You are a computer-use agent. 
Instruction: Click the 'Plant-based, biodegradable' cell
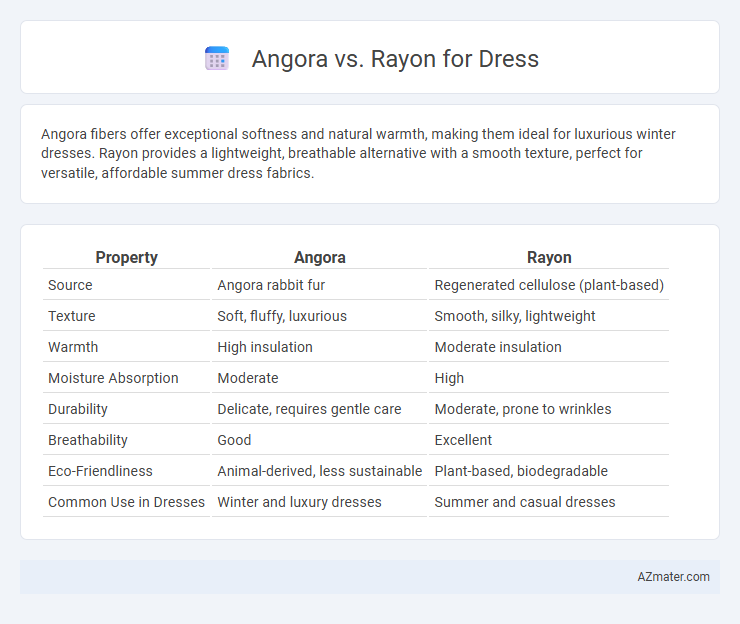521,471
